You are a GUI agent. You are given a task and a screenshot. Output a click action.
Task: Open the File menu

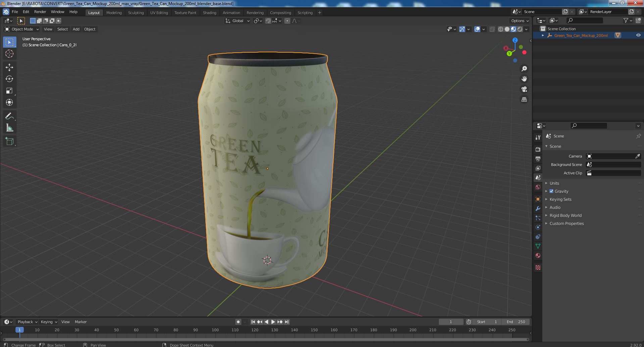15,12
